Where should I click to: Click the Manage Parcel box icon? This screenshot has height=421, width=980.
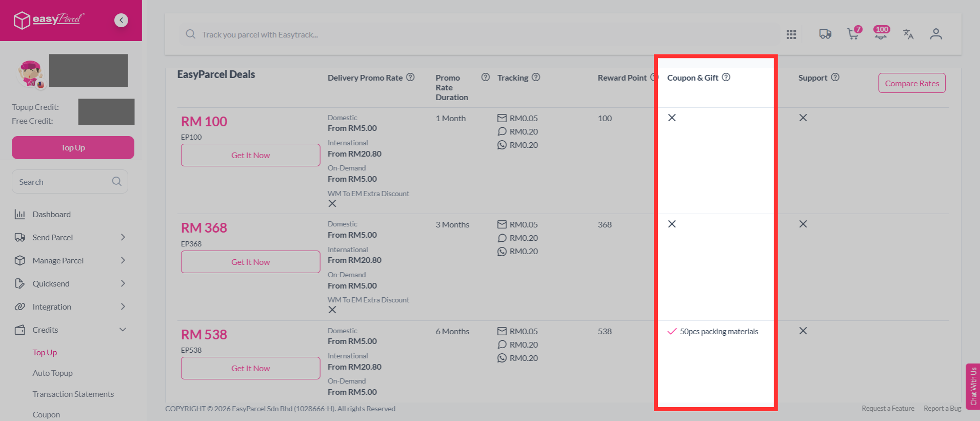pos(20,260)
